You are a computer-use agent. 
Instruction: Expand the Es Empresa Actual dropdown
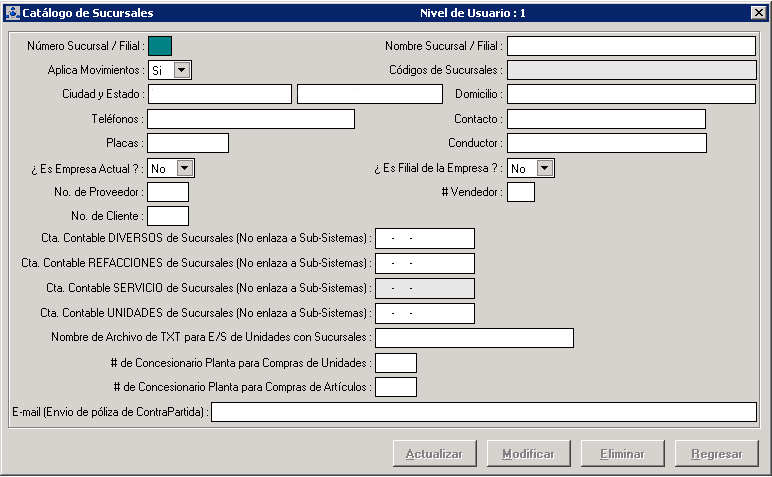coord(185,168)
